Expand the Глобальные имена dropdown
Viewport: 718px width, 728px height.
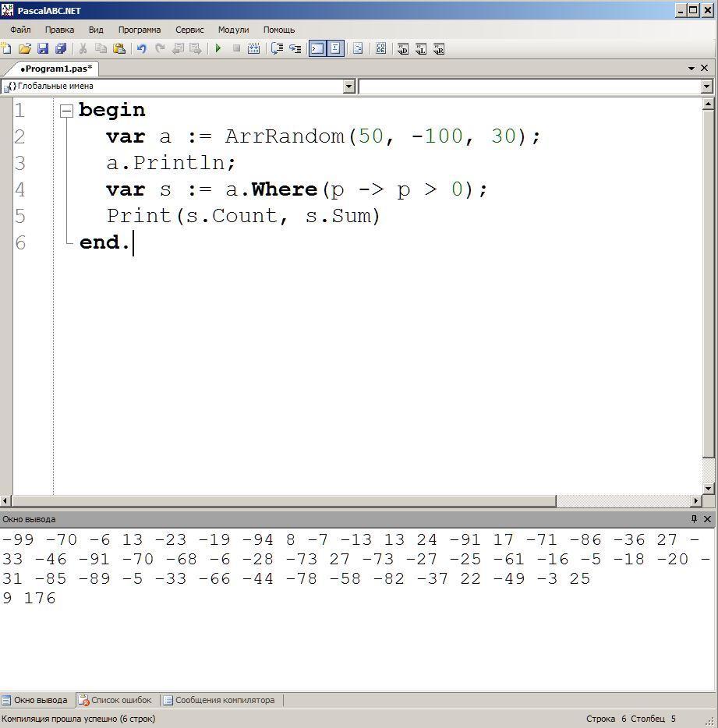coord(349,87)
